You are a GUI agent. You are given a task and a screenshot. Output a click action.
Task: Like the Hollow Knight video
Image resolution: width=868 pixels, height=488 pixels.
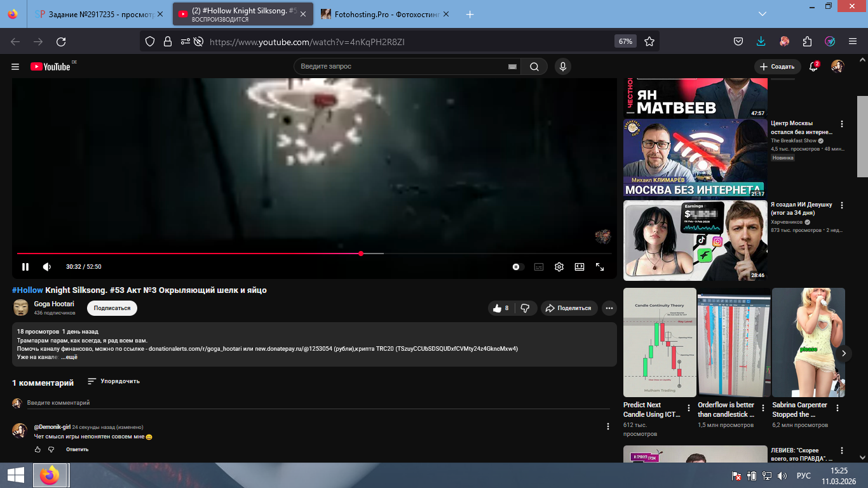(x=499, y=308)
